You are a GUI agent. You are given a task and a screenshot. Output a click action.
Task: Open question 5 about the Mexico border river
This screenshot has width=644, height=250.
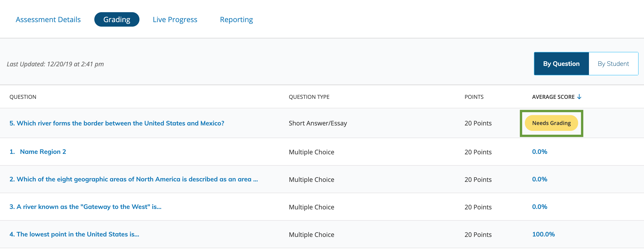coord(116,123)
